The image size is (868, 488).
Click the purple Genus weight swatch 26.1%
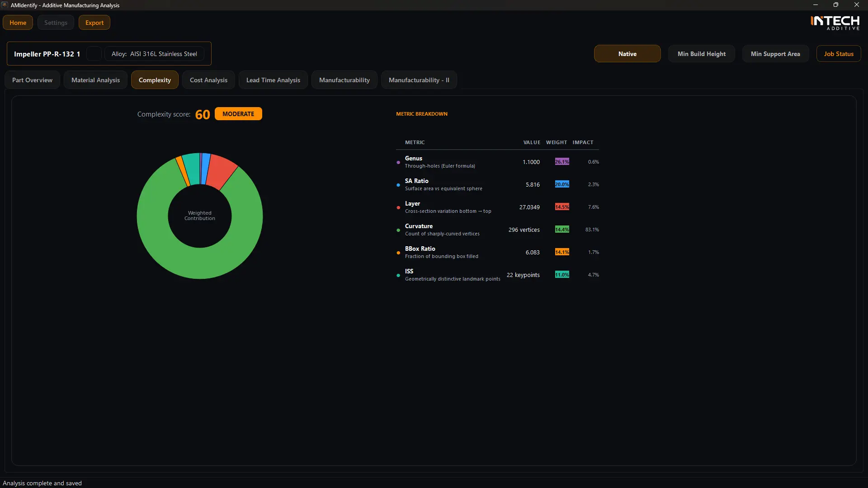coord(562,162)
